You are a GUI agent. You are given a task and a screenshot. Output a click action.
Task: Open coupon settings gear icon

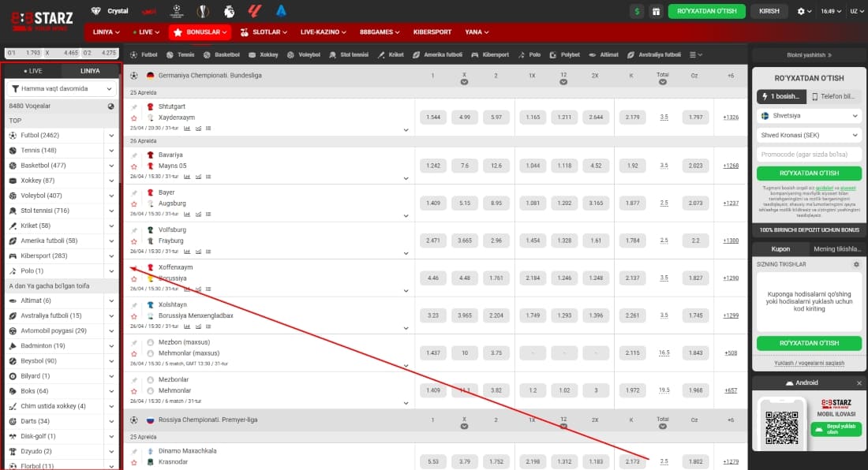(x=856, y=264)
